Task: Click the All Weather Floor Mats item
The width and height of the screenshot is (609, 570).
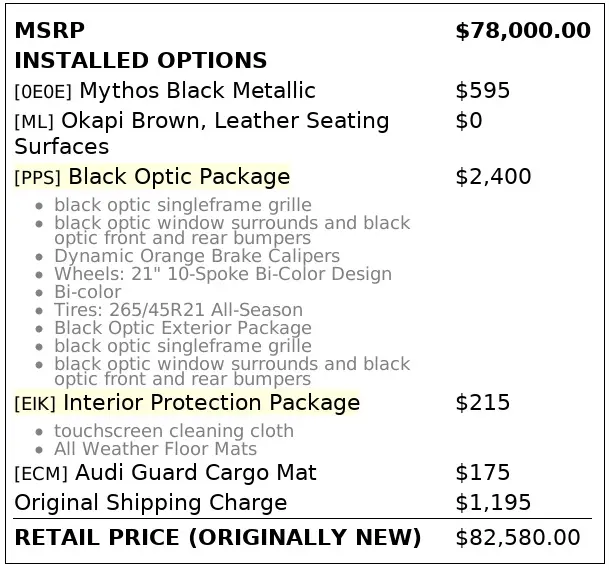Action: pyautogui.click(x=155, y=449)
